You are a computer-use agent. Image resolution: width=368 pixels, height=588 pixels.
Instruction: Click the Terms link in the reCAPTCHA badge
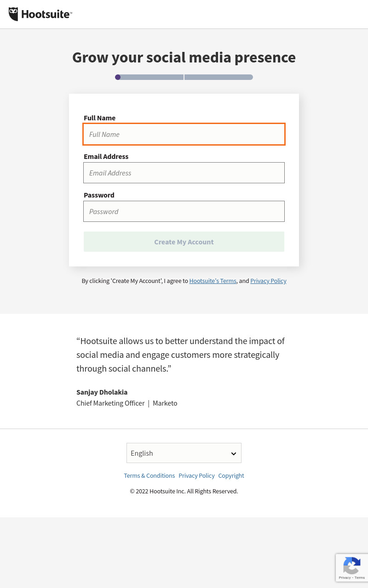[x=360, y=577]
